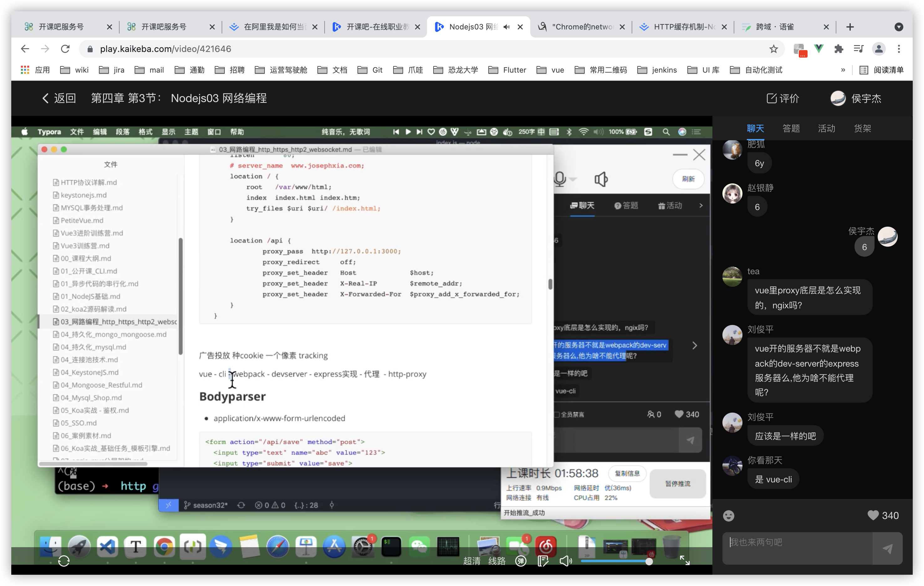This screenshot has width=924, height=586.
Task: Open the jenkins bookmarks folder
Action: point(657,70)
